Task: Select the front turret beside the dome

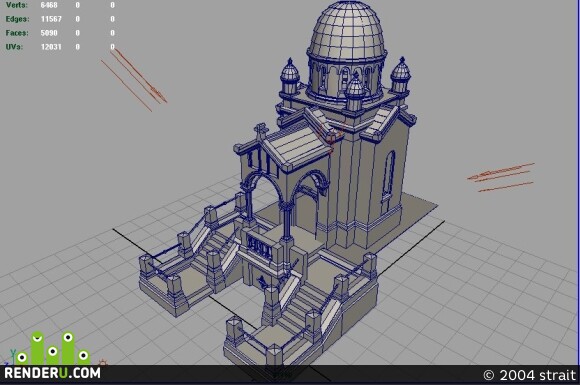Action: [x=355, y=92]
